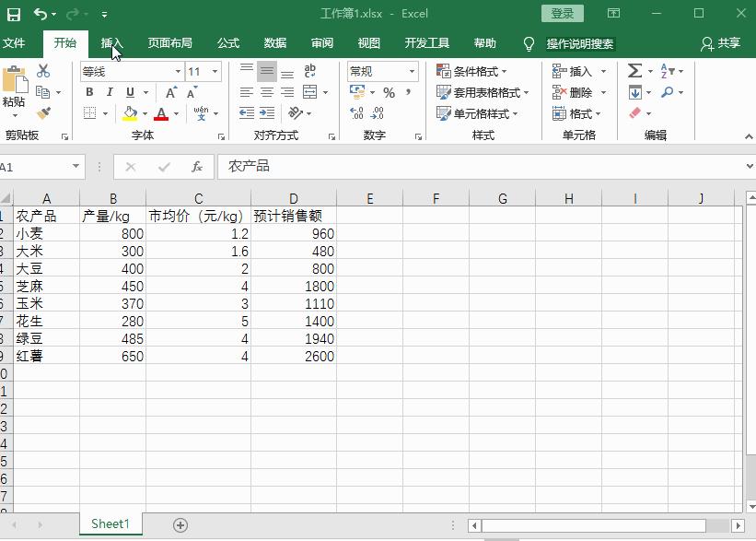756x541 pixels.
Task: Open the 数据 ribbon tab
Action: (273, 42)
